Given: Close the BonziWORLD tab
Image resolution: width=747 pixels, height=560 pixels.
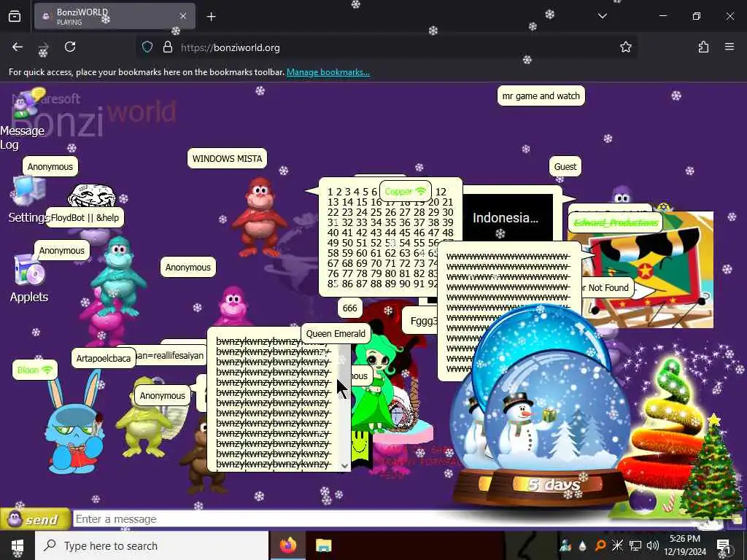Looking at the screenshot, I should click(x=183, y=16).
